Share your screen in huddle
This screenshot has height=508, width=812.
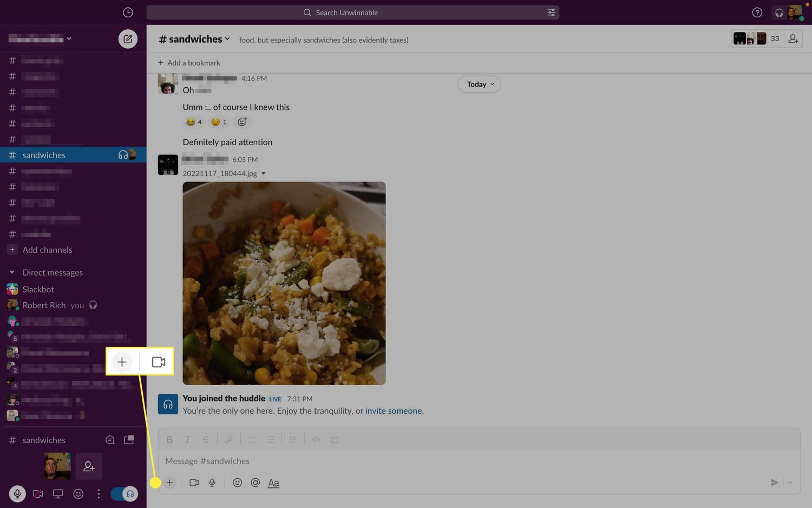tap(58, 494)
